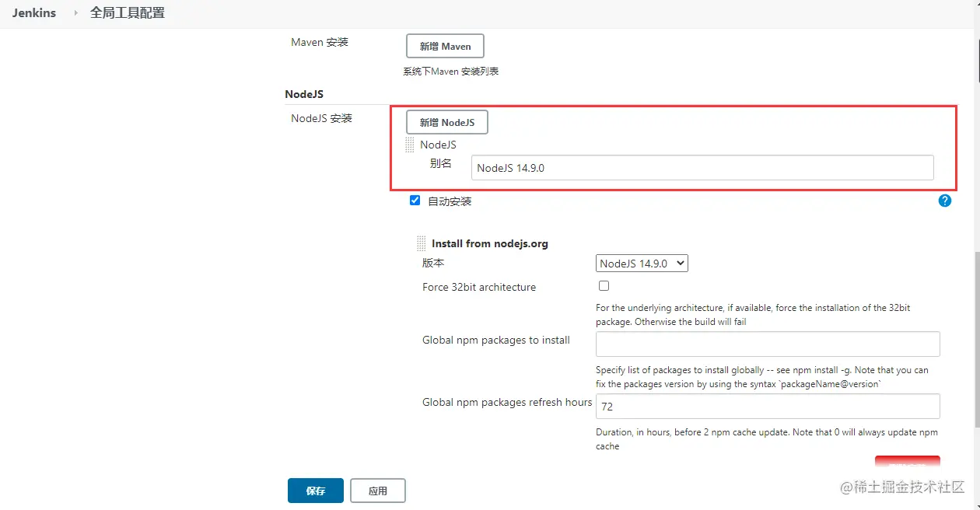This screenshot has height=510, width=980.
Task: Click the Global npm packages refresh hours label
Action: tap(507, 403)
